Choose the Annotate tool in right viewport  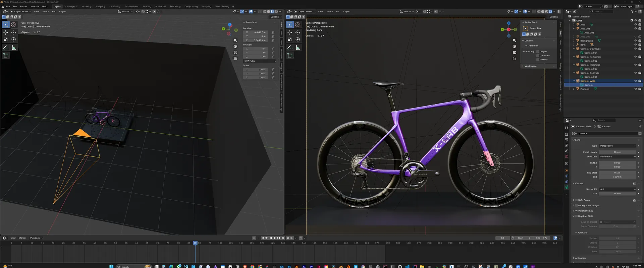pyautogui.click(x=290, y=48)
